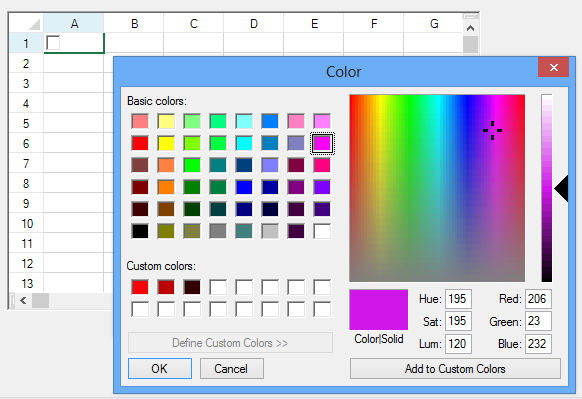Select column G header in spreadsheet
The width and height of the screenshot is (582, 399).
tap(434, 24)
